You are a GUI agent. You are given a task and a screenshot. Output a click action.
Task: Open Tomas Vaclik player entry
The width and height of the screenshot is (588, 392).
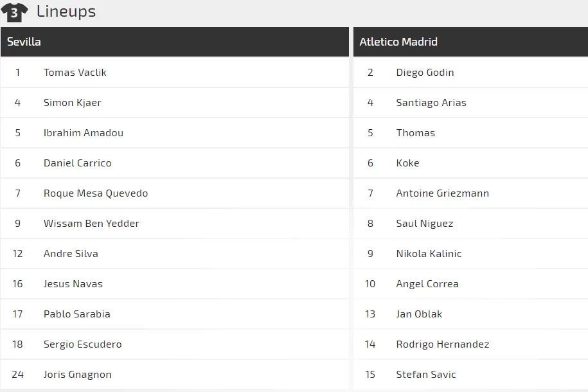(75, 73)
